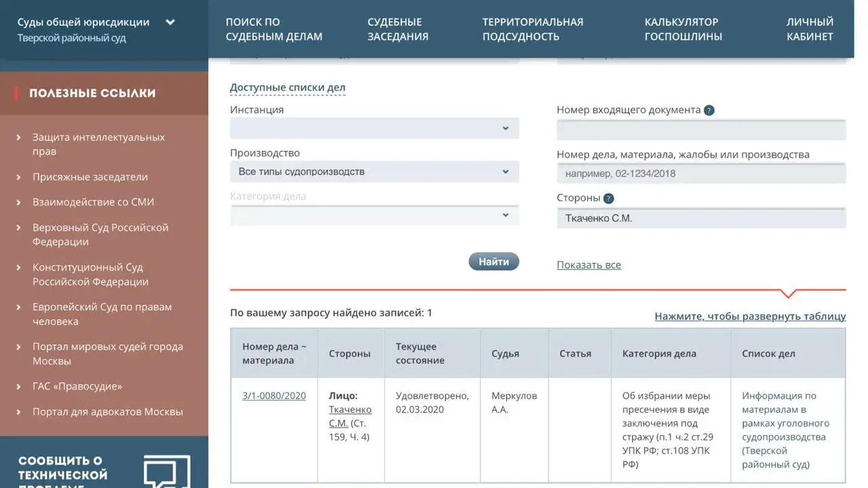Open Калькулятор госпошлины page
Viewport: 868px width, 488px height.
(683, 29)
